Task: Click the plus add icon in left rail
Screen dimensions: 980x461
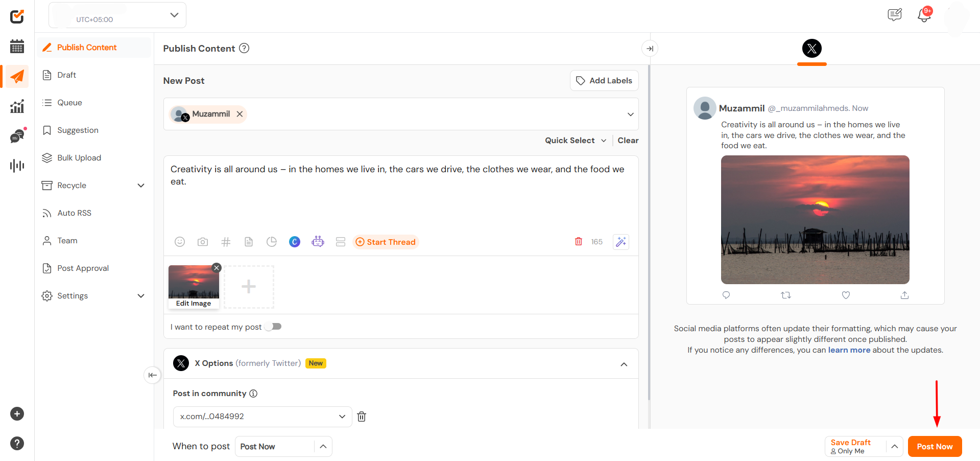Action: click(17, 414)
